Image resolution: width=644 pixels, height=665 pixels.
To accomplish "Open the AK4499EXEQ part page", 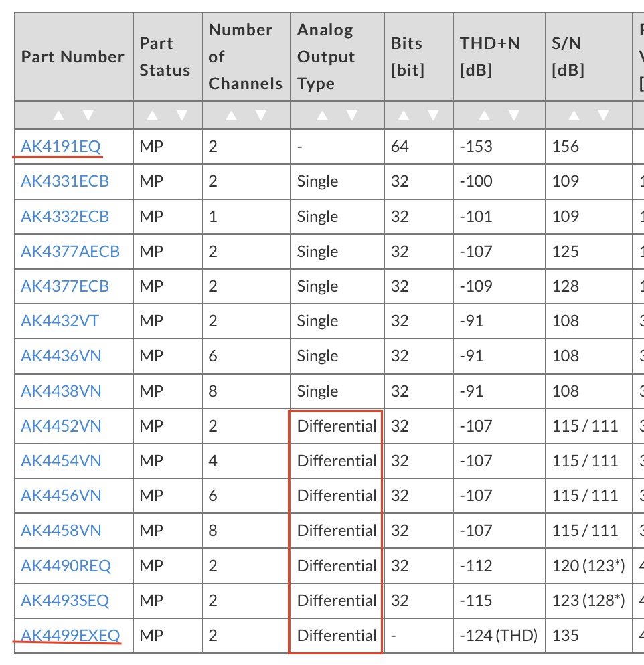I will tap(70, 635).
